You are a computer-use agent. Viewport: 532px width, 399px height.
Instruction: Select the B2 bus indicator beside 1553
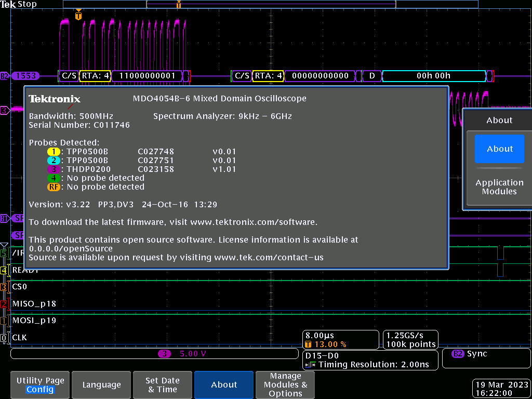pos(4,76)
